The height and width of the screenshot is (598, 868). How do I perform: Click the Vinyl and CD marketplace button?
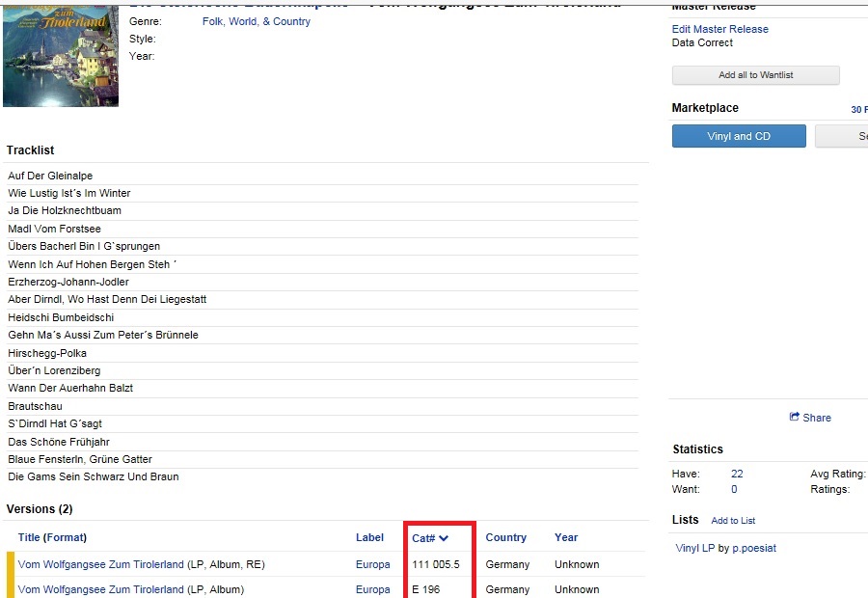point(739,136)
